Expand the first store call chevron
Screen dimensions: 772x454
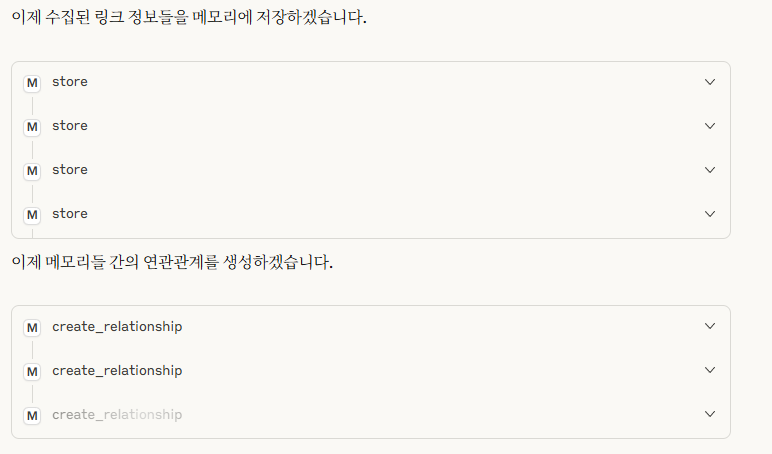pos(710,82)
